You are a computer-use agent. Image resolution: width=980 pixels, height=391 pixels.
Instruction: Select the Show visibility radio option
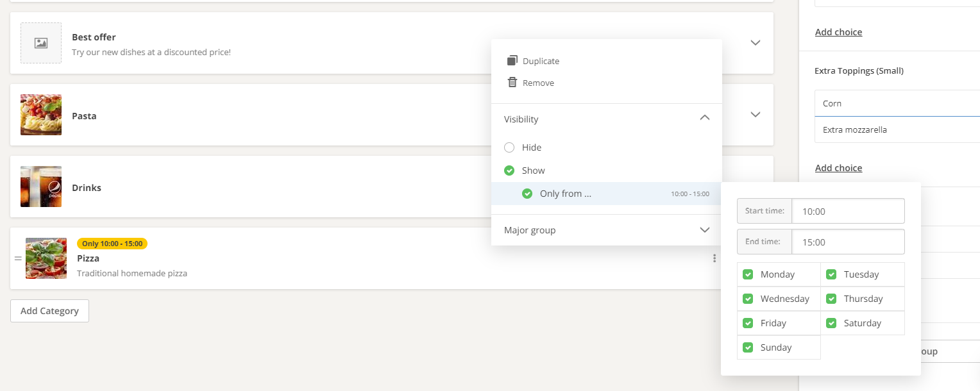(509, 171)
